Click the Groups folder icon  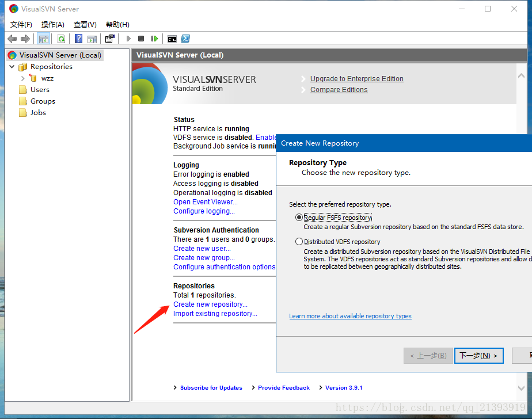23,101
